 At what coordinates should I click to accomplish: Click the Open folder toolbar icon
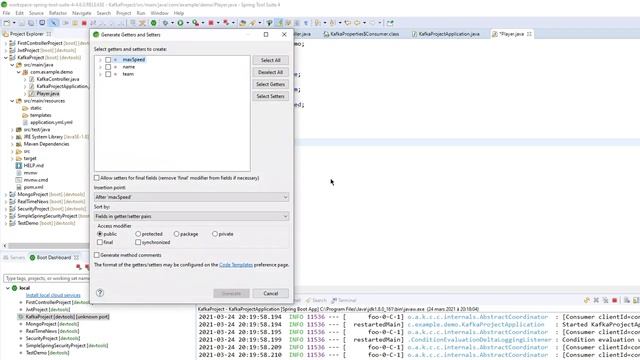pyautogui.click(x=242, y=23)
